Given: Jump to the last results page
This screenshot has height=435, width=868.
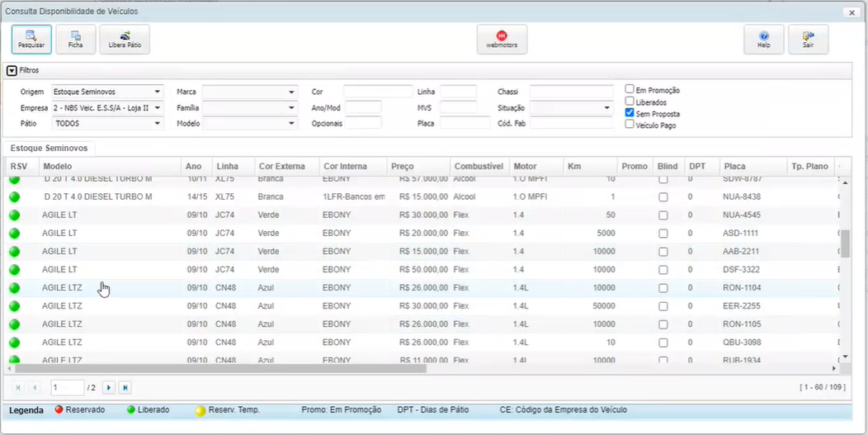Looking at the screenshot, I should click(125, 388).
